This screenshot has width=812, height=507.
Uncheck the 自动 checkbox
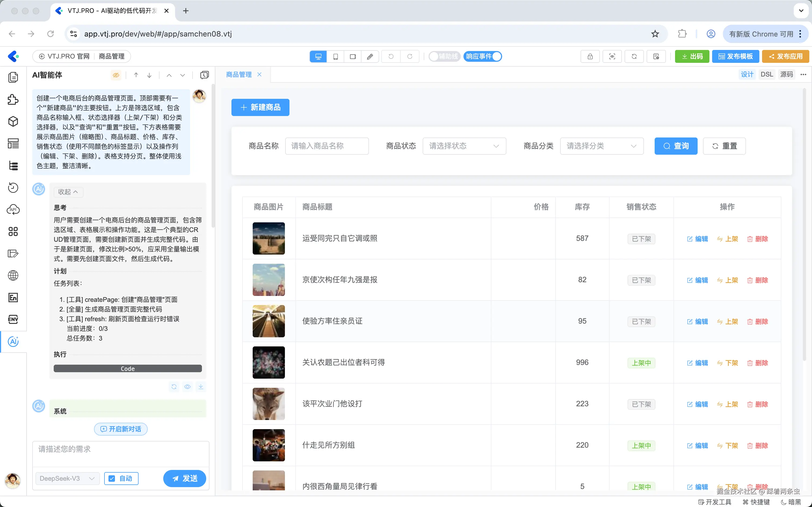point(112,479)
